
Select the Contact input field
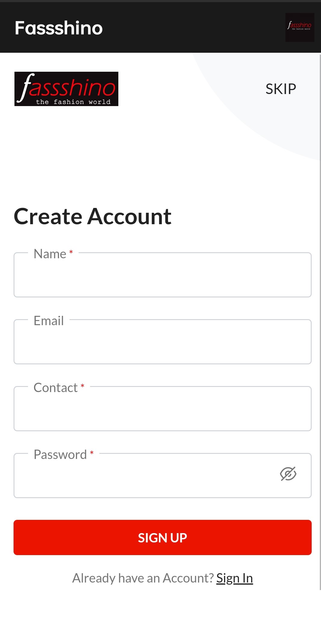click(163, 409)
